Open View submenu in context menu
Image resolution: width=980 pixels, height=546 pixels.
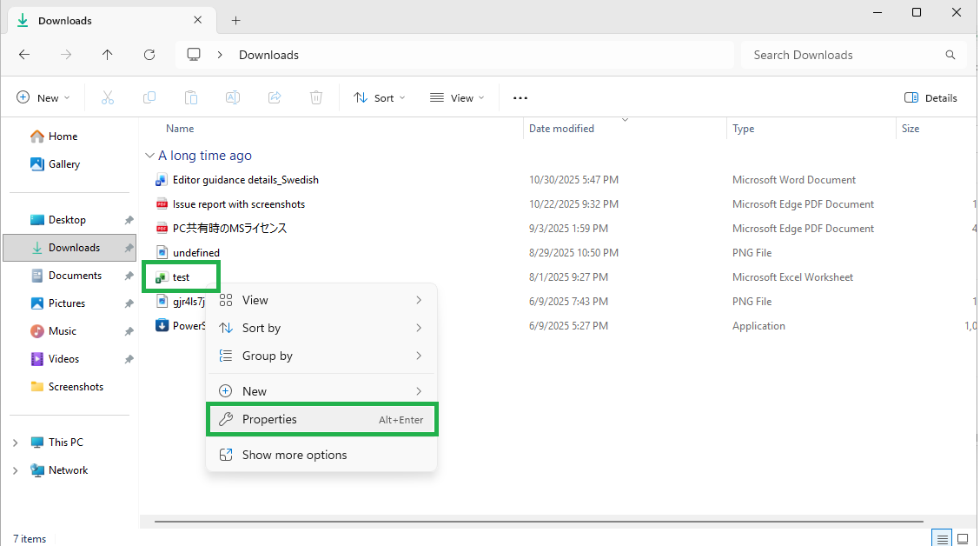pyautogui.click(x=321, y=300)
